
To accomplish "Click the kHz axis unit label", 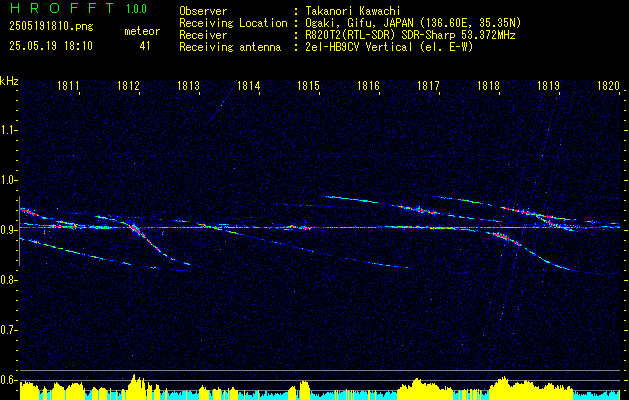I will tap(9, 81).
